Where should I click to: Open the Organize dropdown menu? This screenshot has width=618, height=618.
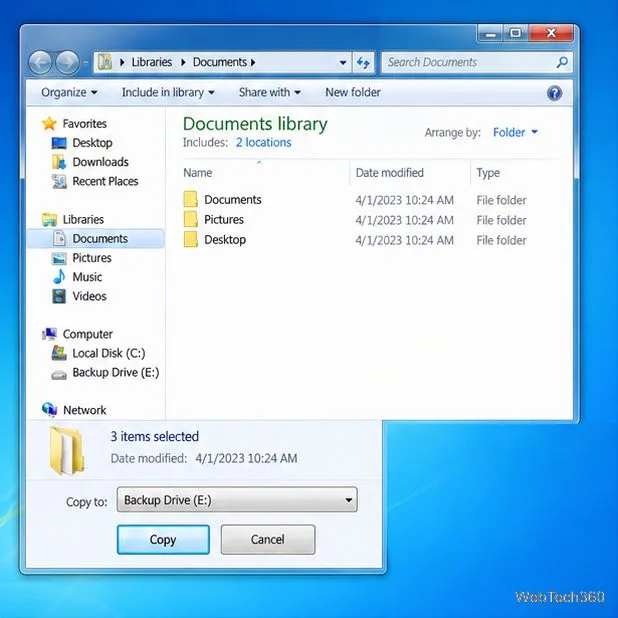pos(69,93)
